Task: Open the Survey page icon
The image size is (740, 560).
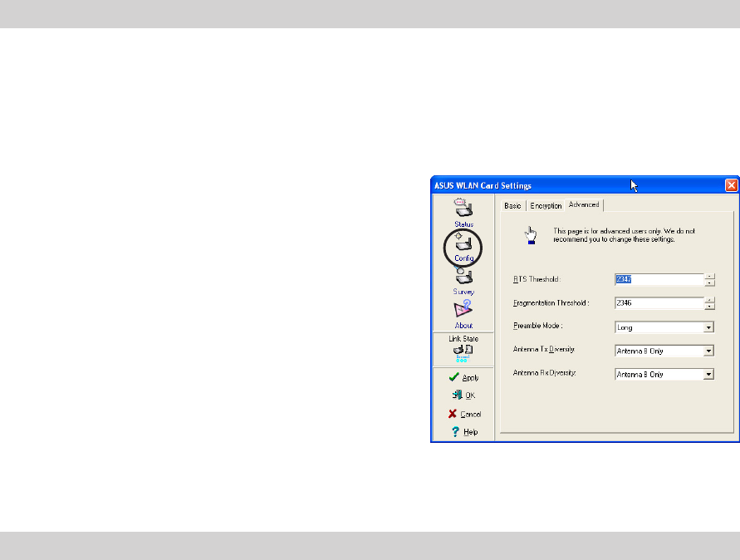Action: [x=463, y=275]
